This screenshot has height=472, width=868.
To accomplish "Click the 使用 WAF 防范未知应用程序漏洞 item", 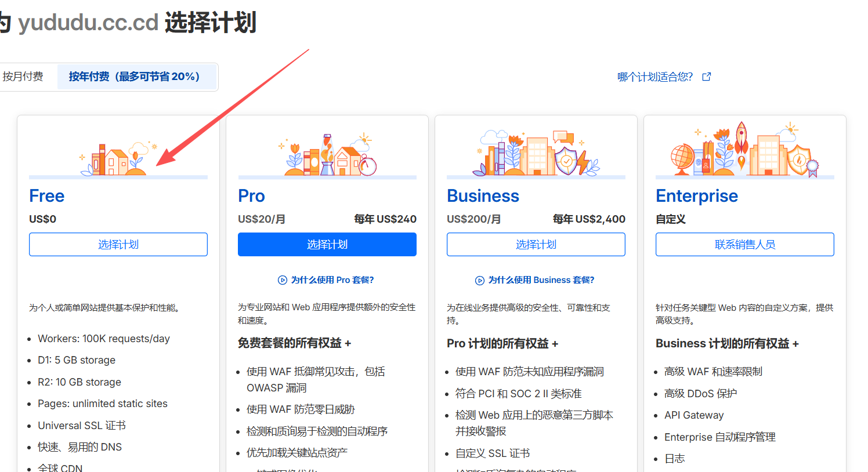I will 530,372.
